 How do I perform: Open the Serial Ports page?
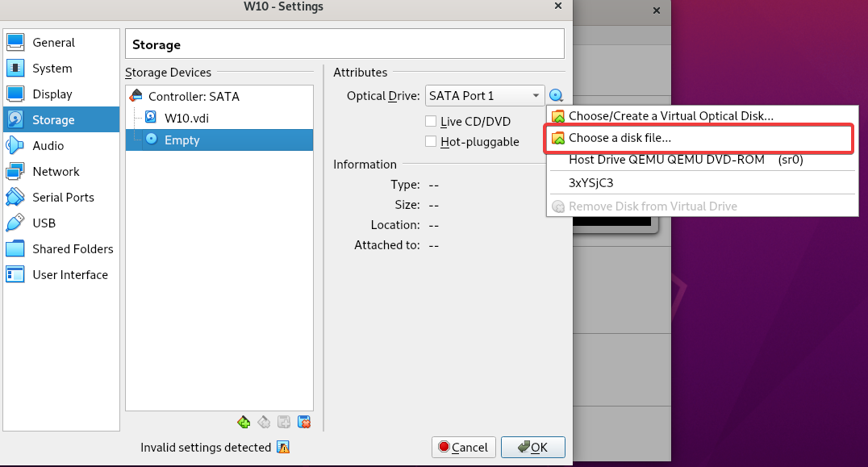coord(61,197)
